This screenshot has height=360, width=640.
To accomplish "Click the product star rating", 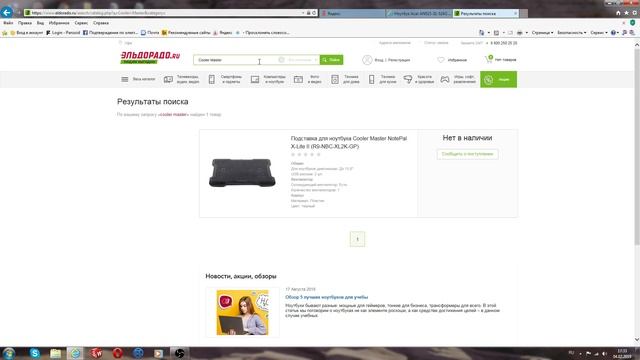I will [x=305, y=155].
